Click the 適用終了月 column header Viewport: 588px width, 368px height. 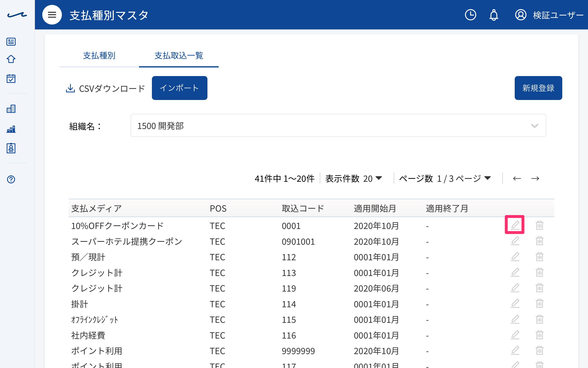click(x=447, y=209)
